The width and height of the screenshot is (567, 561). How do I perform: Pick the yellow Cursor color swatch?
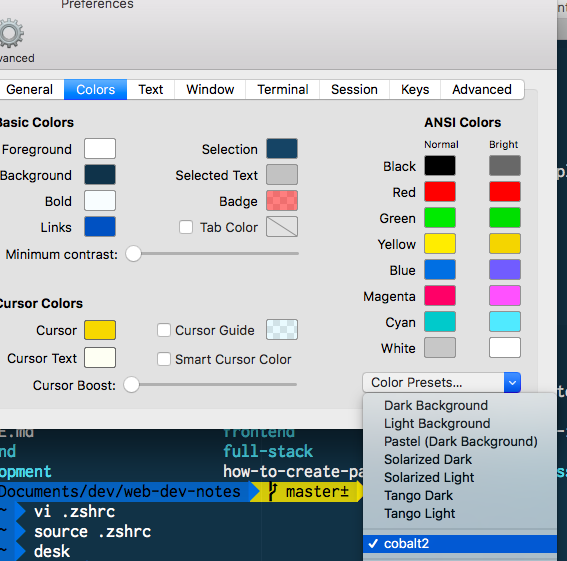[x=100, y=330]
